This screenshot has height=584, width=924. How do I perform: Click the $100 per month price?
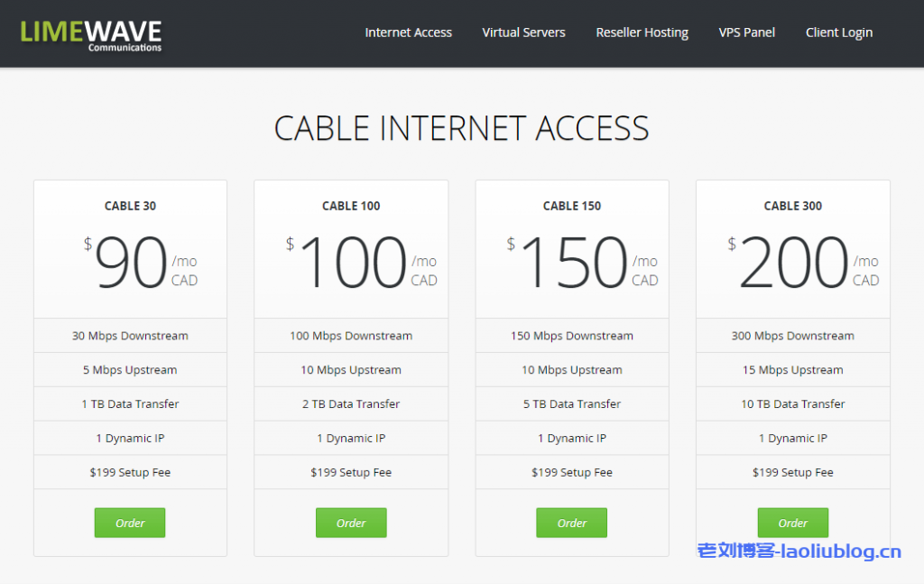(352, 263)
